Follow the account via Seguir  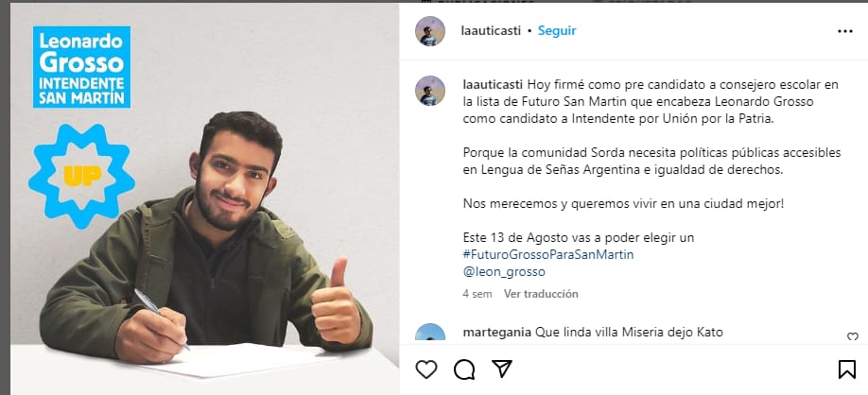(557, 31)
